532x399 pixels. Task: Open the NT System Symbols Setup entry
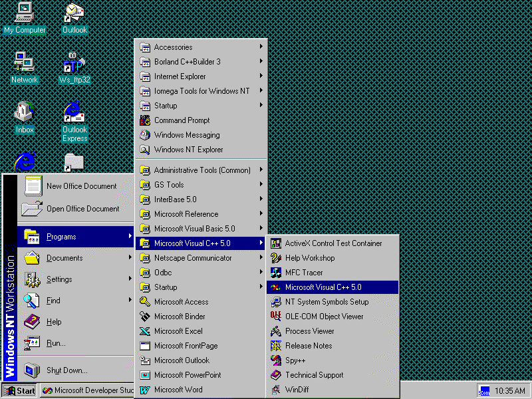tap(332, 302)
